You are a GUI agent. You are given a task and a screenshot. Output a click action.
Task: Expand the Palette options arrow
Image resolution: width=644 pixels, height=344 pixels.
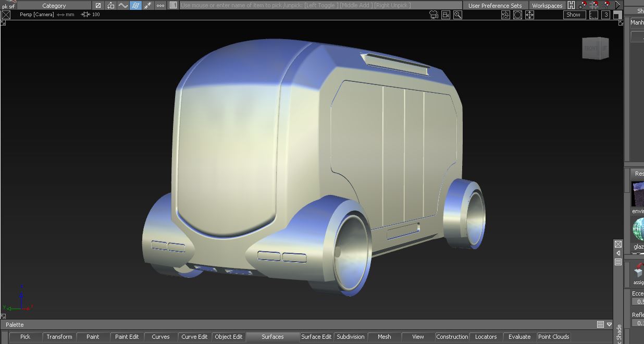[x=609, y=325]
